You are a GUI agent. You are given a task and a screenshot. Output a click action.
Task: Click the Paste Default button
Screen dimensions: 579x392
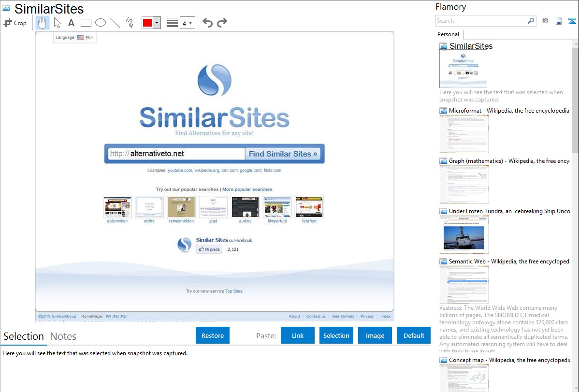(x=414, y=335)
